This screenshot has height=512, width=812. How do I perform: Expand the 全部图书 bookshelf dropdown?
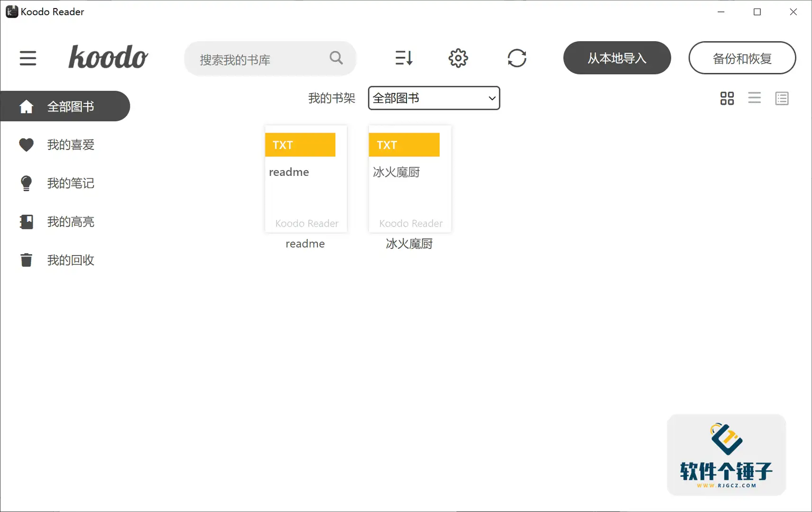434,98
